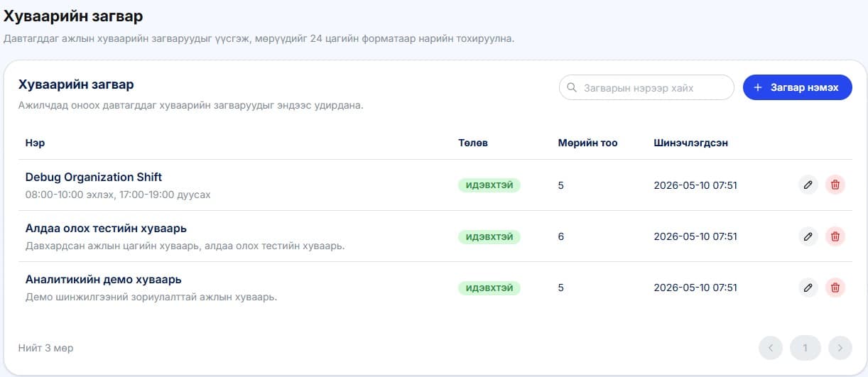Open the Debug Organization Shift name
Screen dimensions: 868x377
tap(94, 177)
